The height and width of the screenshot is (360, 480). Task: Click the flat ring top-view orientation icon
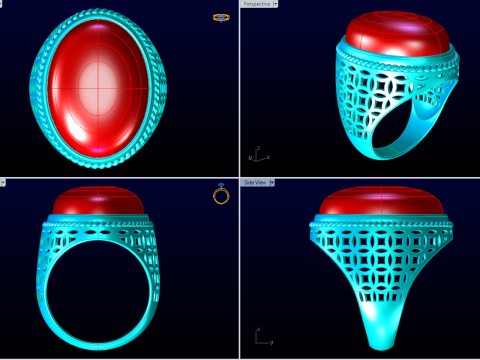(x=221, y=18)
